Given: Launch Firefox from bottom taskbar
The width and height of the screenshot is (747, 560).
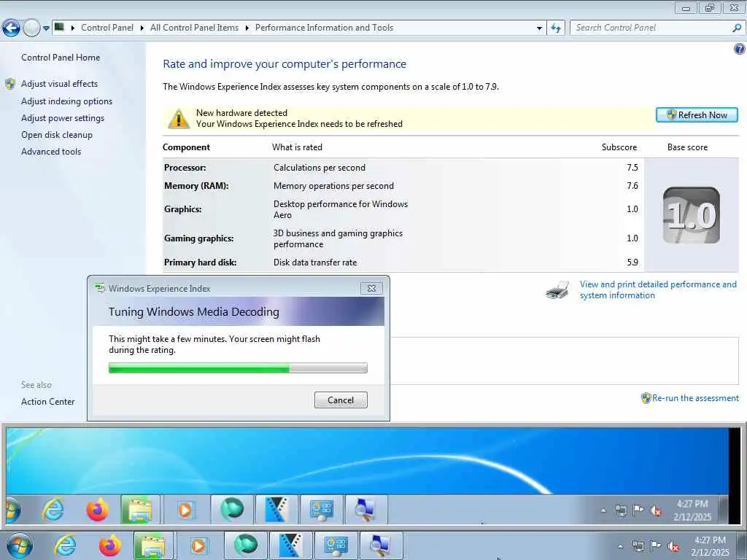Looking at the screenshot, I should 109,545.
